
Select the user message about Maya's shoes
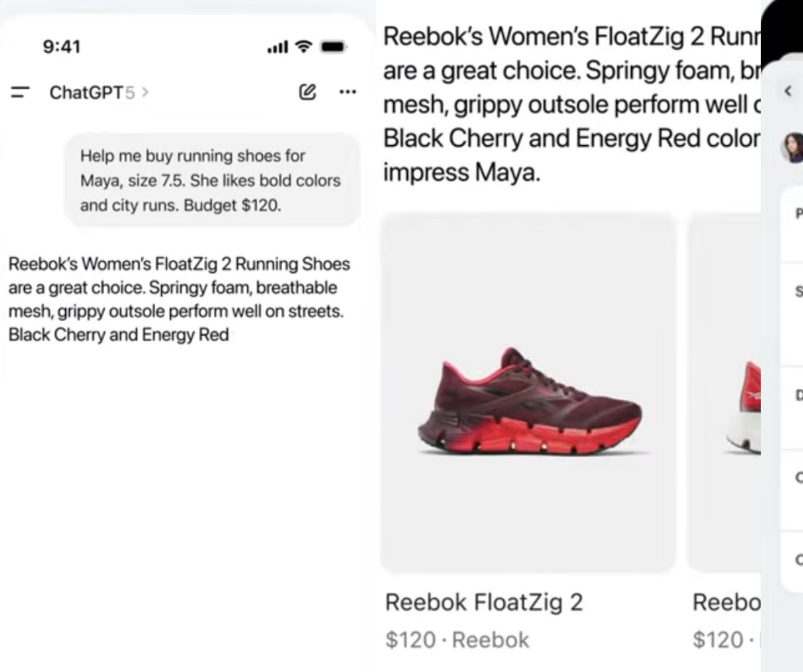tap(211, 180)
